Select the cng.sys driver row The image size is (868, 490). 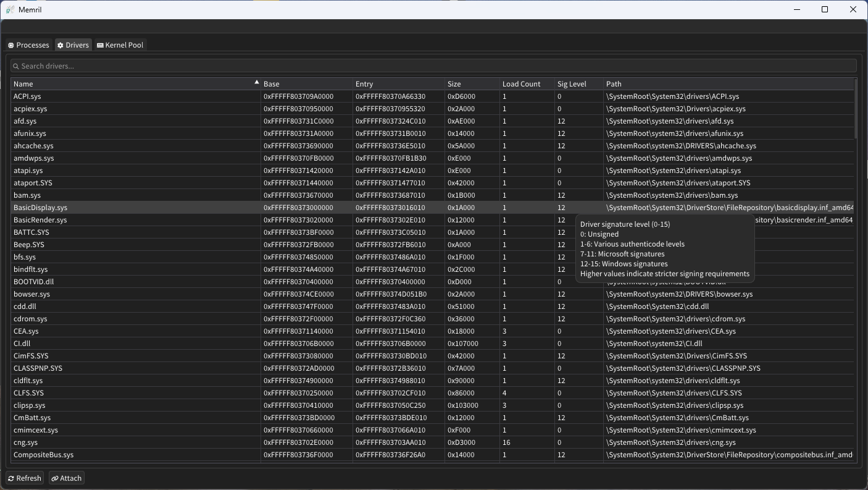(432, 442)
